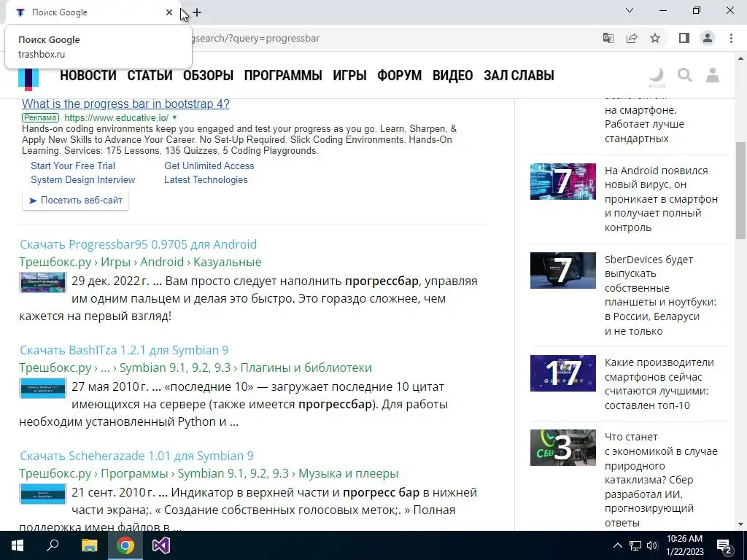This screenshot has width=747, height=560.
Task: Open the ОБЗОРЫ section
Action: click(x=208, y=75)
